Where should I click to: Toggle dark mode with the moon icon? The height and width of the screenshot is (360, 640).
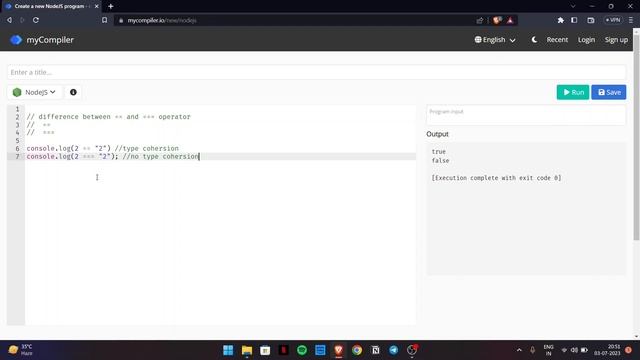[534, 40]
